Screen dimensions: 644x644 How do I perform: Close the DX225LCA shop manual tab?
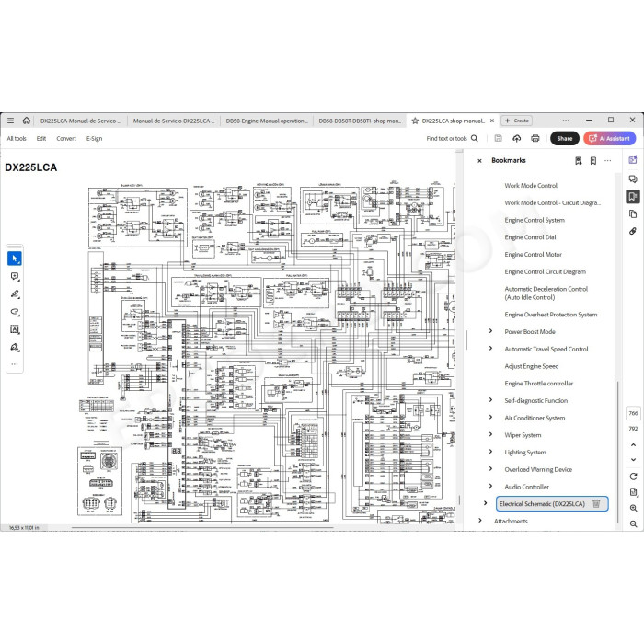pyautogui.click(x=492, y=121)
